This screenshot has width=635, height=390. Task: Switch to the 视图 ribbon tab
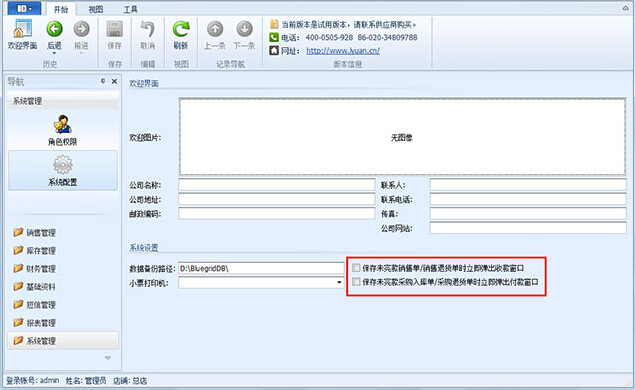96,9
